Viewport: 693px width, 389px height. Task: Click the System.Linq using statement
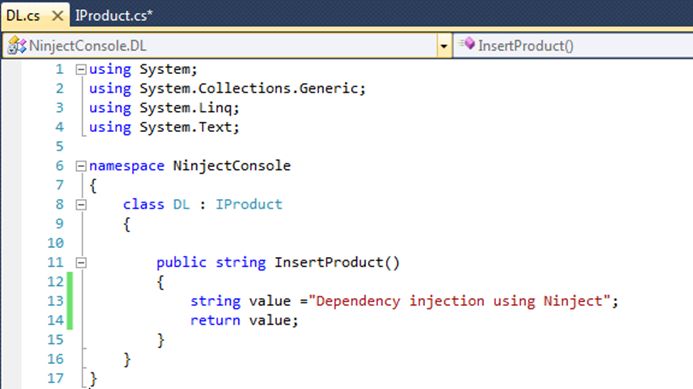point(164,108)
